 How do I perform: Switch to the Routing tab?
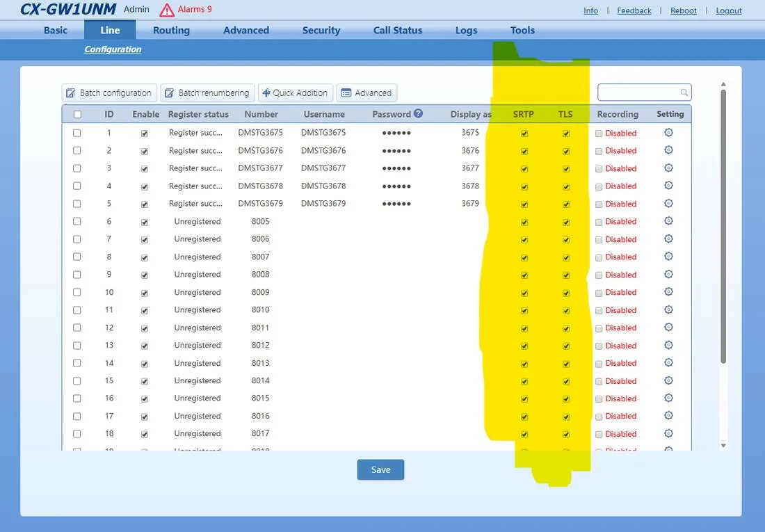click(171, 31)
